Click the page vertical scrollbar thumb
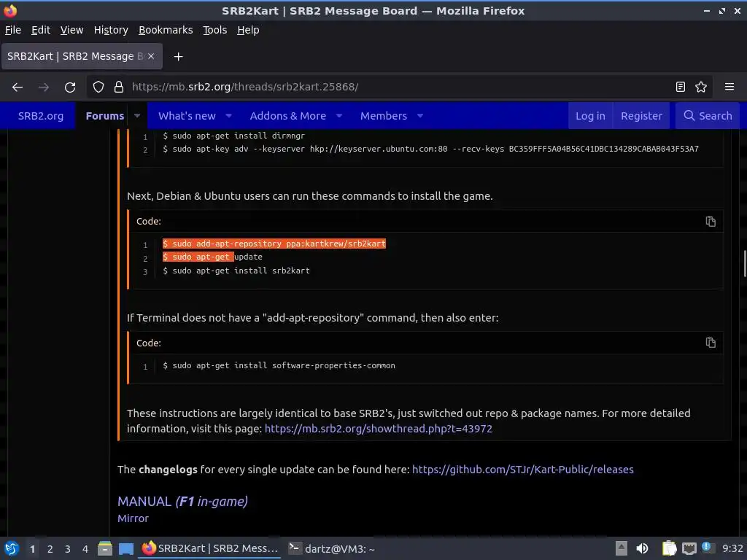Image resolution: width=747 pixels, height=560 pixels. (x=745, y=263)
